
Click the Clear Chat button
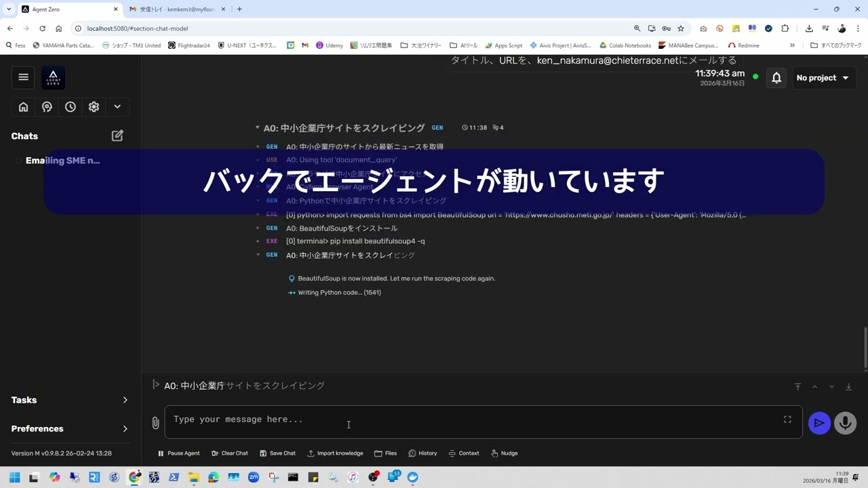[x=230, y=453]
